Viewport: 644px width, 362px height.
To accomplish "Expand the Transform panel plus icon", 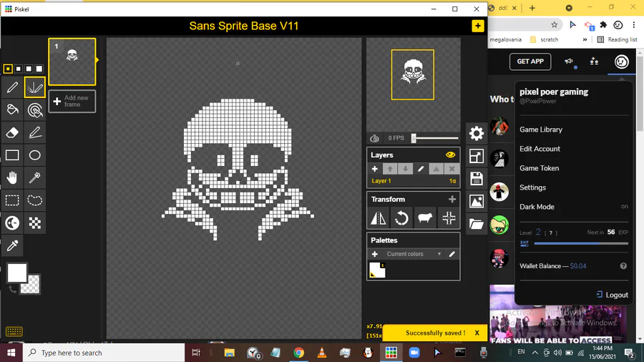I will [452, 199].
